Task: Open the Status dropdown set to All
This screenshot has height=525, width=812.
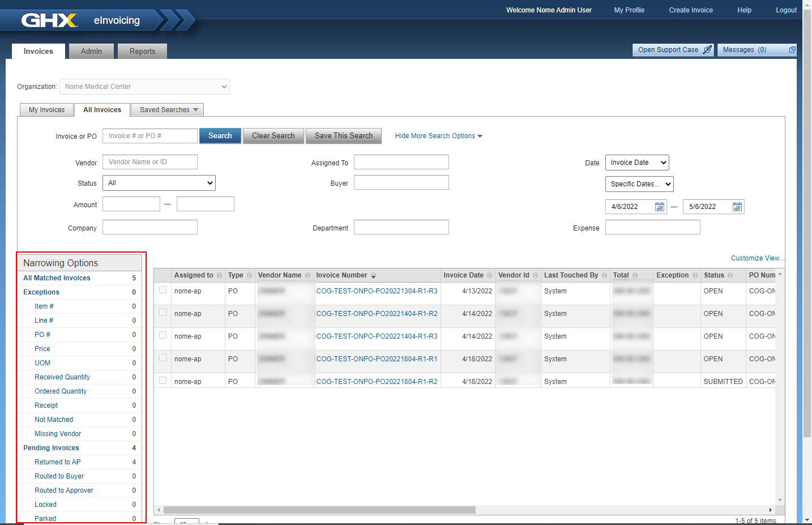Action: point(159,183)
